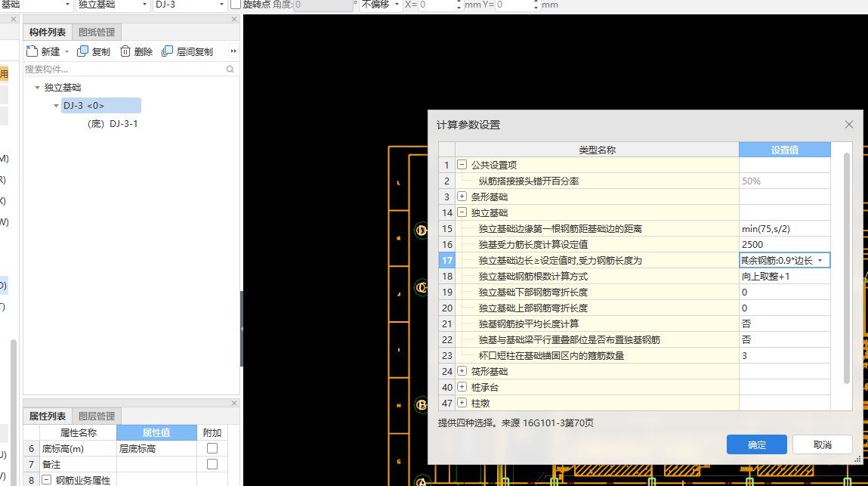This screenshot has width=868, height=486.
Task: Collapse the 独立基础 parameter group
Action: pos(462,212)
